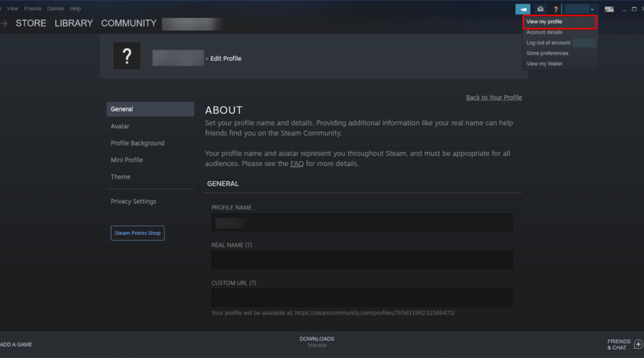Open the Profile Background section
The height and width of the screenshot is (358, 644).
tap(137, 143)
